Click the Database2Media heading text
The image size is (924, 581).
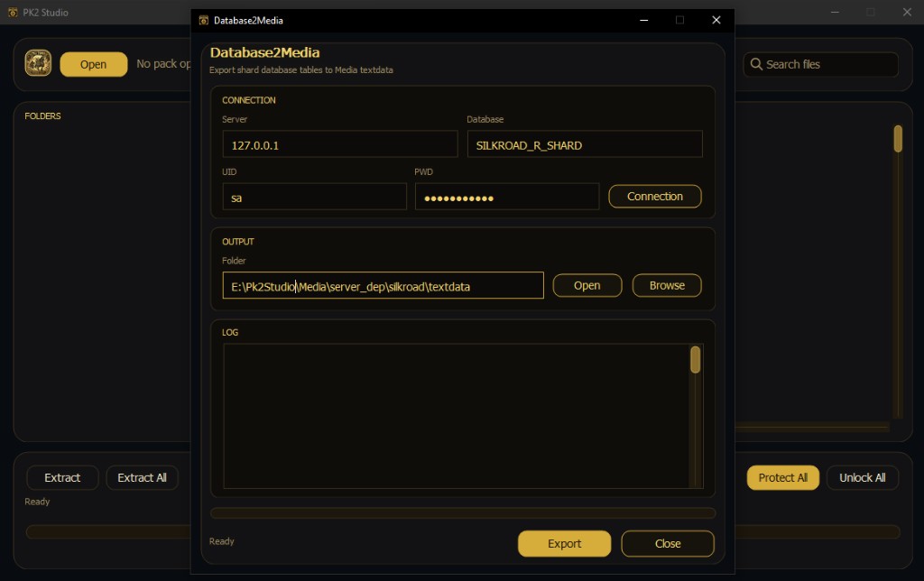pyautogui.click(x=264, y=52)
